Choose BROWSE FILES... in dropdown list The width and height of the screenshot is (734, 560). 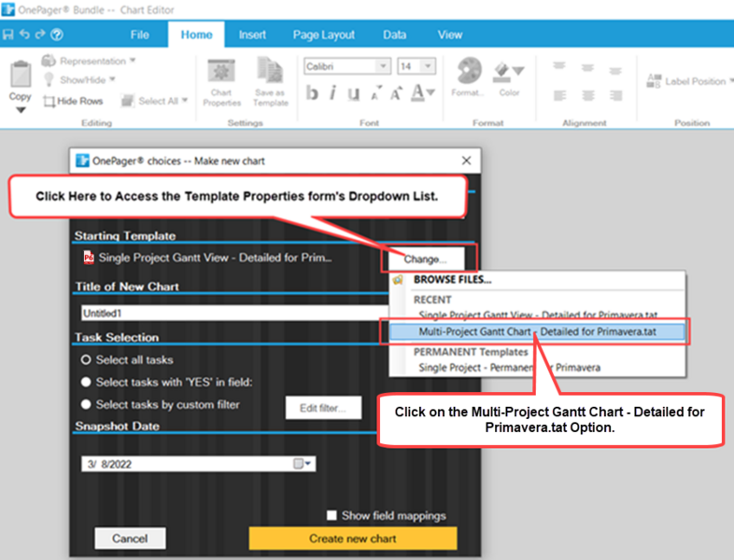click(x=452, y=280)
